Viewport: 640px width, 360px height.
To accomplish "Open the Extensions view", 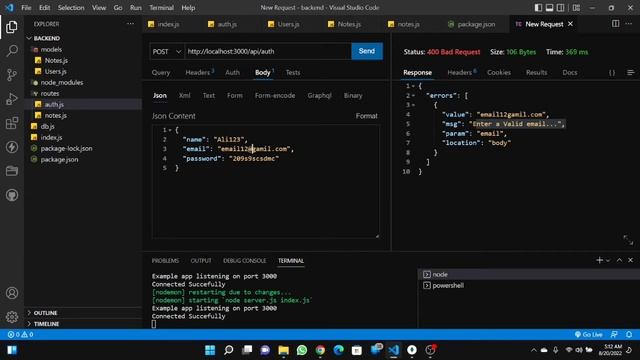I will coord(12,123).
